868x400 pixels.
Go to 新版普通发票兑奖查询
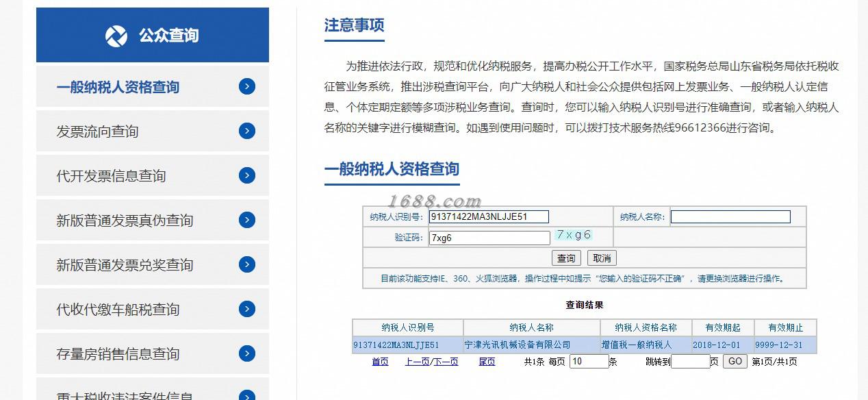pos(153,264)
